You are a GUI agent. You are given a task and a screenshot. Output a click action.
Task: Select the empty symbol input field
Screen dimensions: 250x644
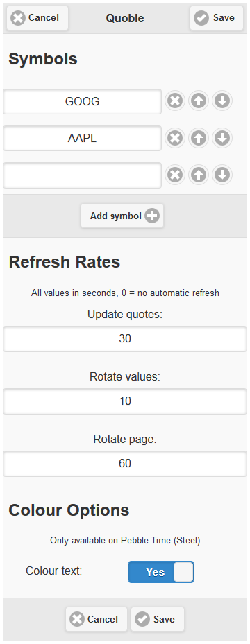(82, 175)
